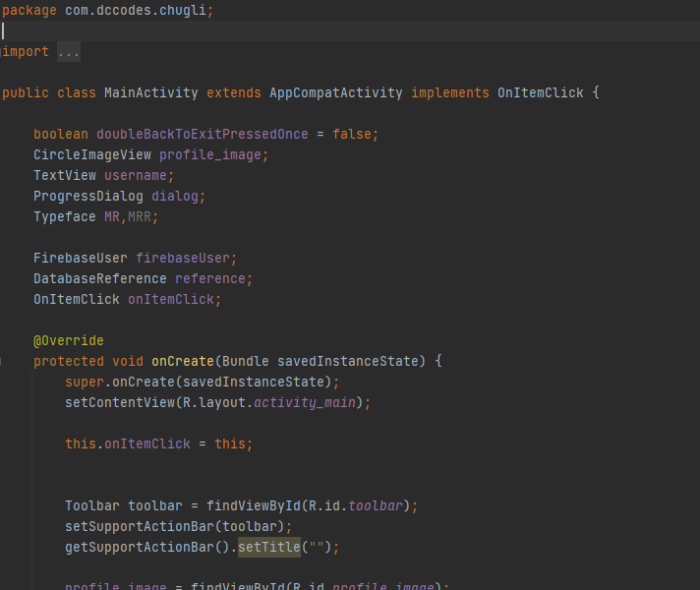
Task: Click the Bundle parameter type
Action: (x=246, y=361)
